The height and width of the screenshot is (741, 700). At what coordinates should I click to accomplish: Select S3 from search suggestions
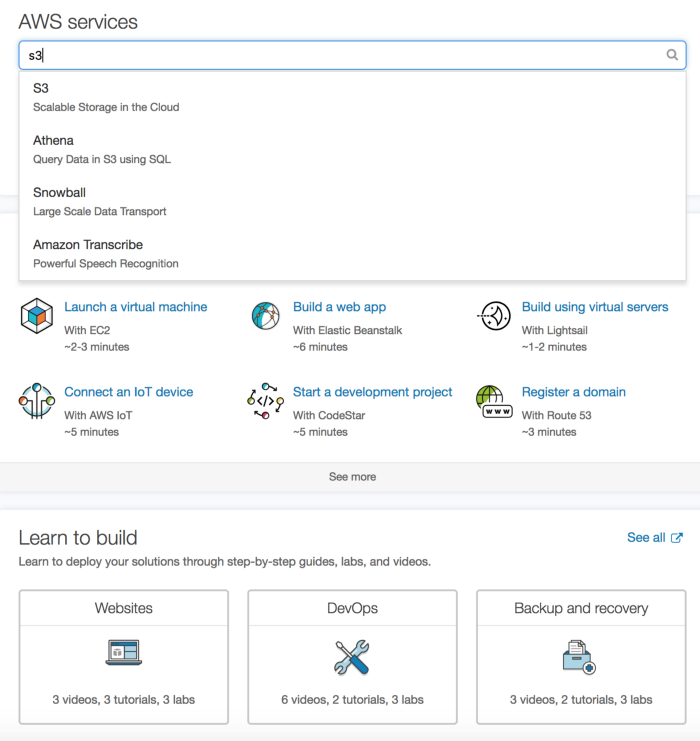point(41,89)
